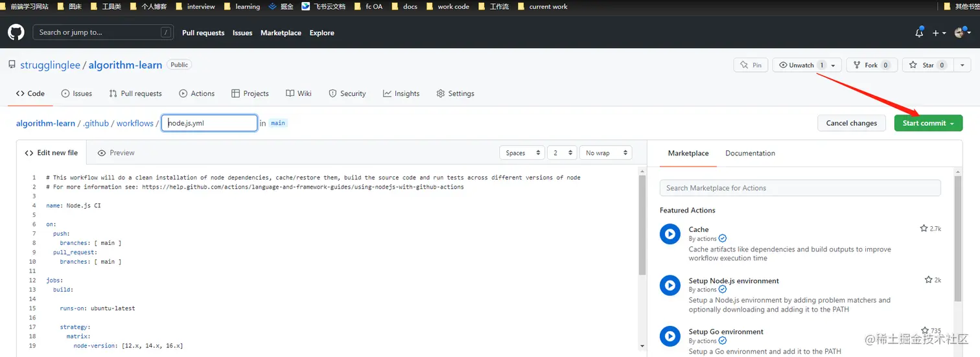Open the strugglinglee owner link
This screenshot has width=980, height=357.
pyautogui.click(x=50, y=65)
